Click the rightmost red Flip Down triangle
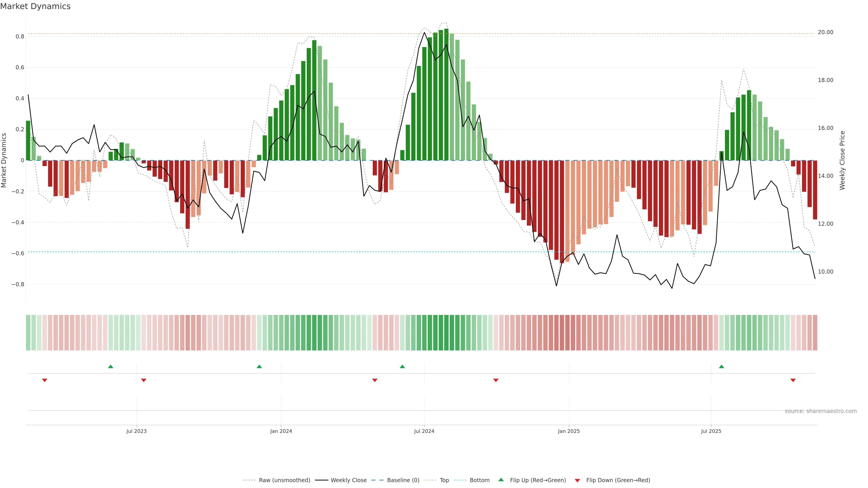 [x=793, y=380]
